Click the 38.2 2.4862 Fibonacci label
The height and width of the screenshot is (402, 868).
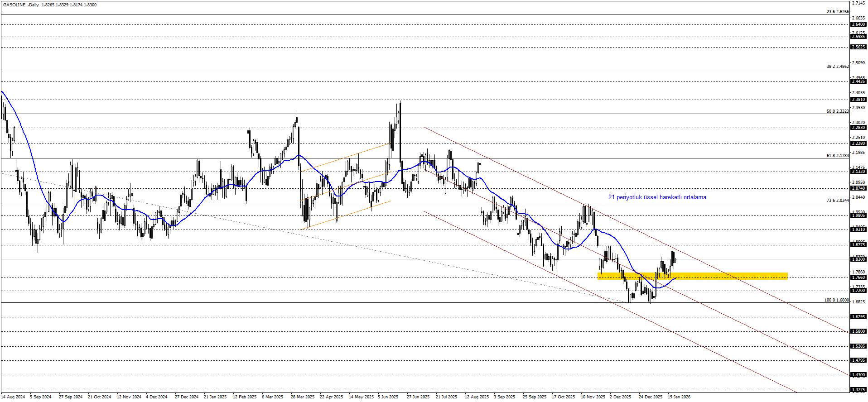coord(837,67)
